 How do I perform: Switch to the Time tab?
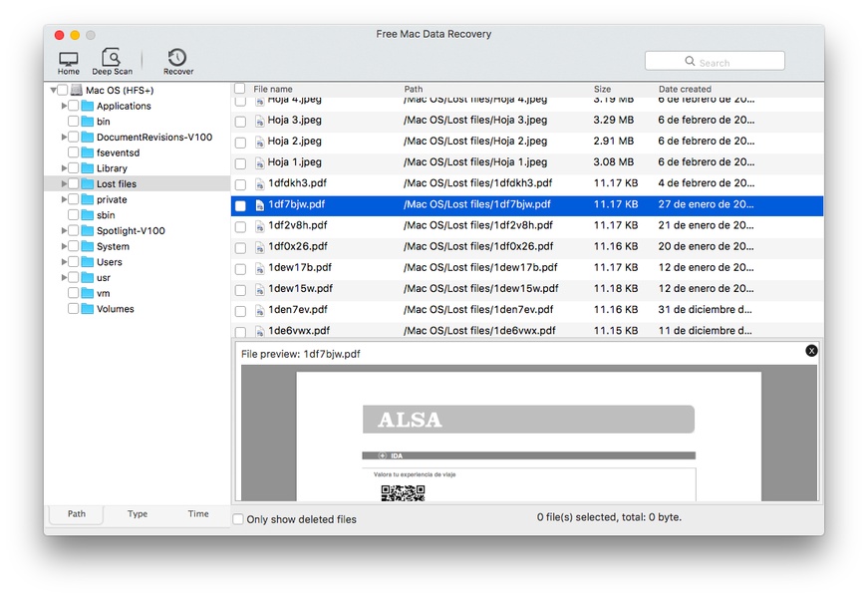[198, 514]
